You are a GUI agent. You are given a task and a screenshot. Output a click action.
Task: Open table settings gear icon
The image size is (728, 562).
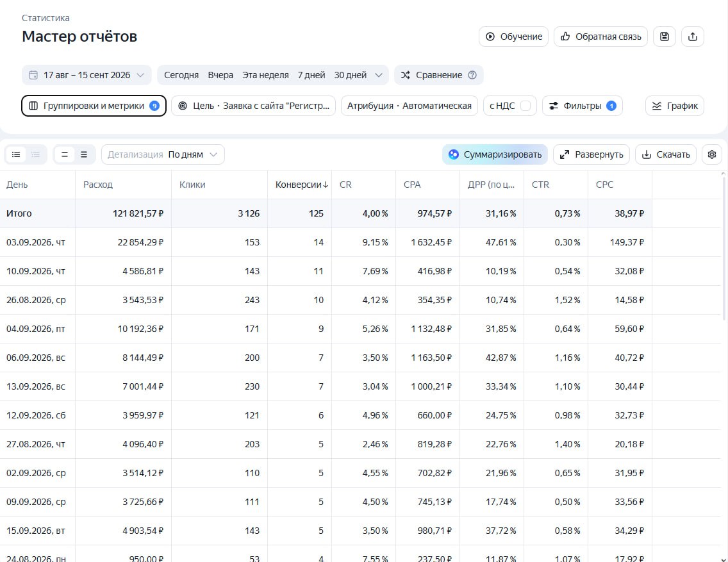(712, 154)
